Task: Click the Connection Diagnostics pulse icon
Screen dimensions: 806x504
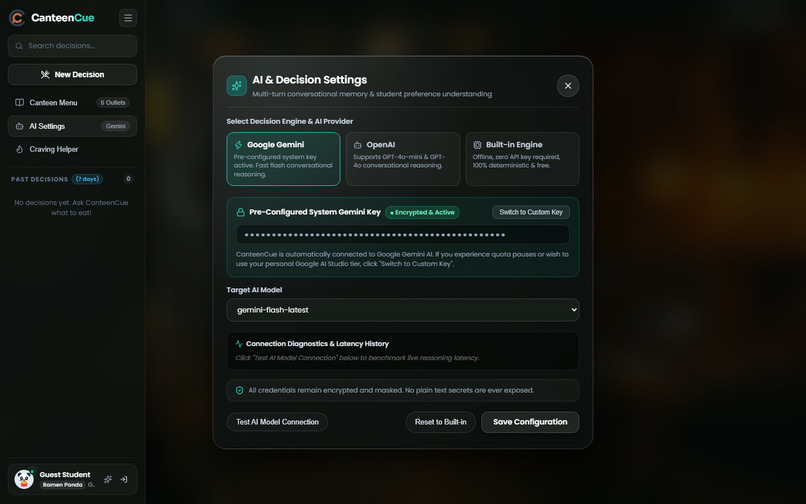Action: (x=239, y=344)
